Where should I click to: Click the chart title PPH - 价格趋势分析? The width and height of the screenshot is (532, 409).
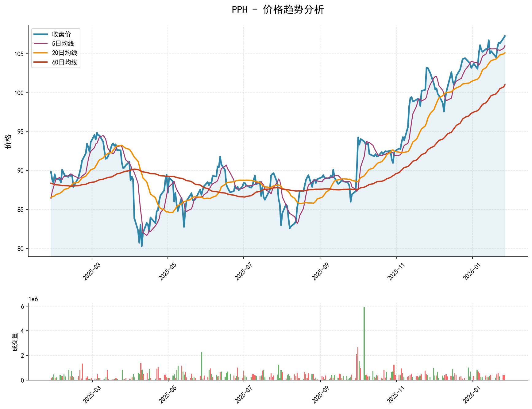click(278, 10)
